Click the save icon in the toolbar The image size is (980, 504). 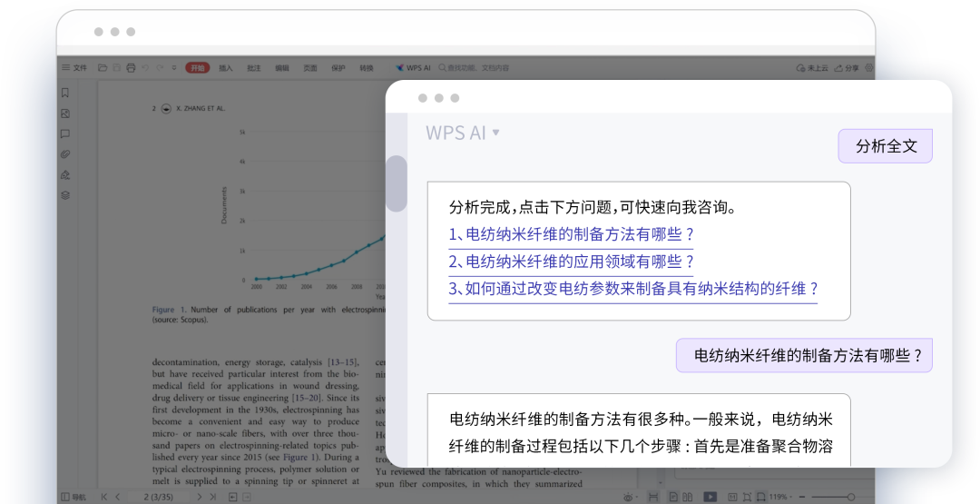point(117,67)
